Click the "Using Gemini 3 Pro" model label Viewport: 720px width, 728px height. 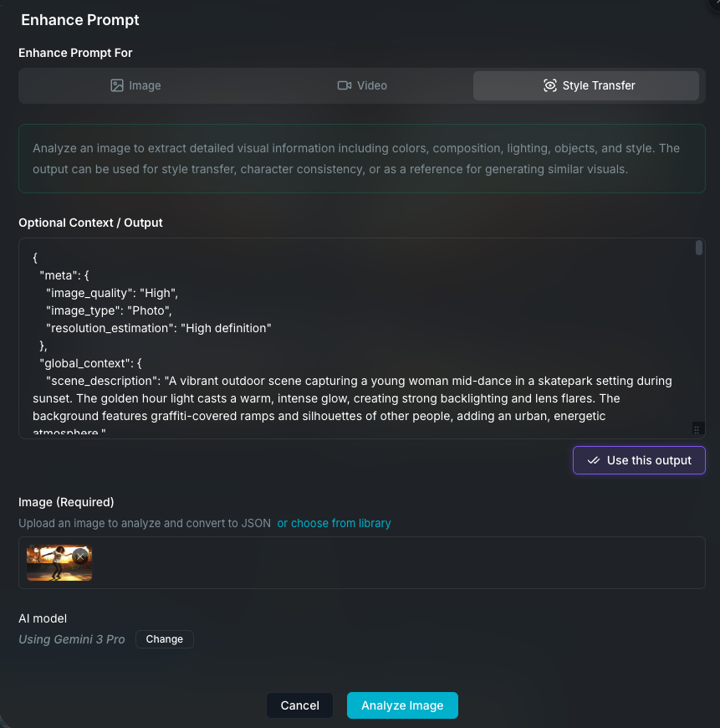72,639
